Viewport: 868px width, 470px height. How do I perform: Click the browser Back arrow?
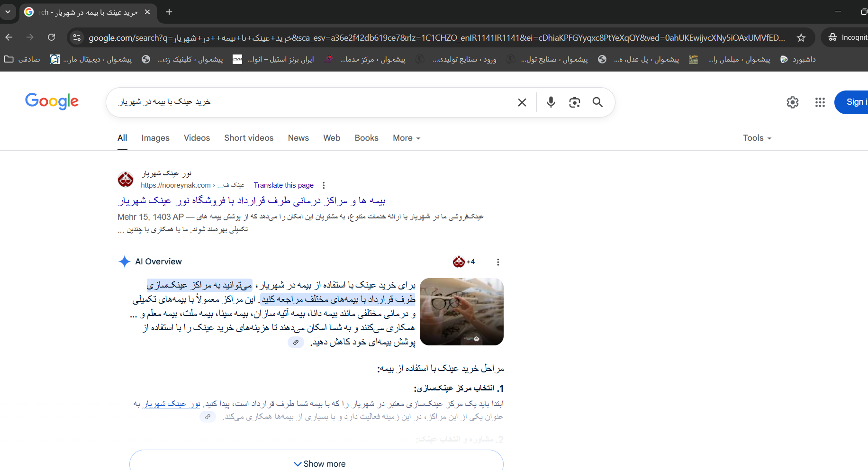tap(9, 37)
